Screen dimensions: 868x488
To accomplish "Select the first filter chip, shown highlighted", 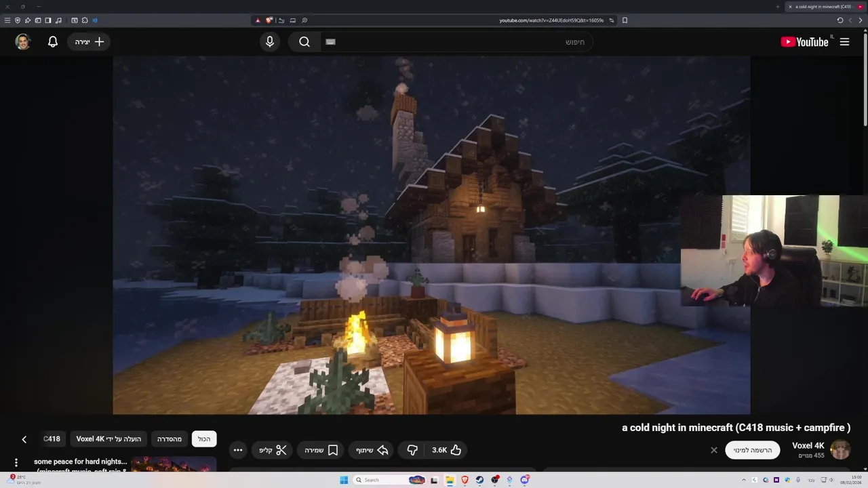I will pyautogui.click(x=204, y=439).
